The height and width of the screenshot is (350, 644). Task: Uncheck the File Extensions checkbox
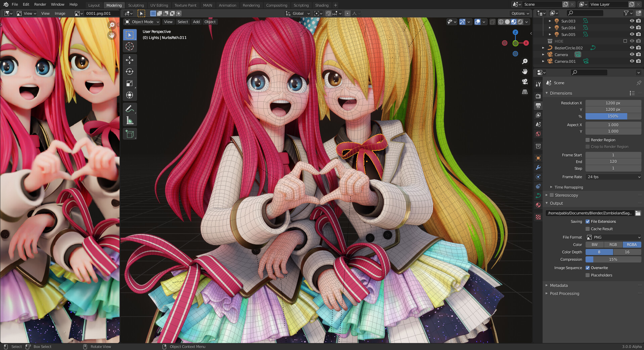(x=588, y=221)
